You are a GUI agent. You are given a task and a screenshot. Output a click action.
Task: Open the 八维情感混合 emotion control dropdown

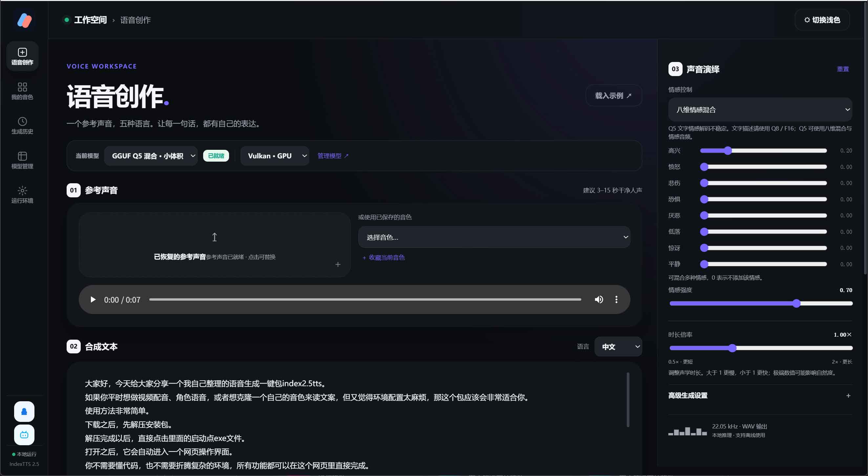[x=760, y=110]
